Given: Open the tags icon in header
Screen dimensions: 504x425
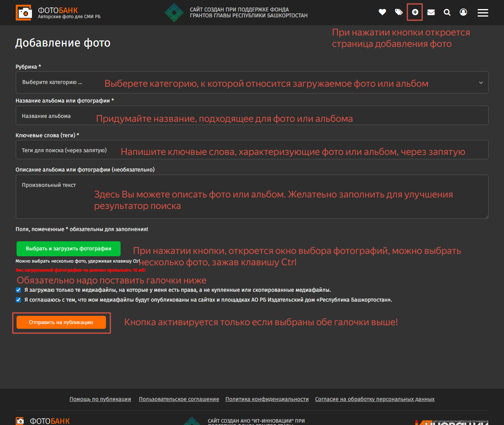Looking at the screenshot, I should coord(399,12).
